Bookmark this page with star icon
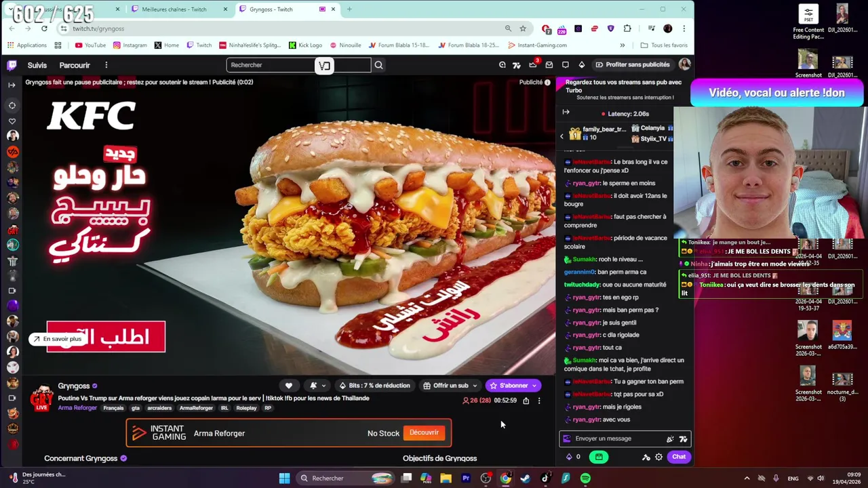 pos(523,28)
